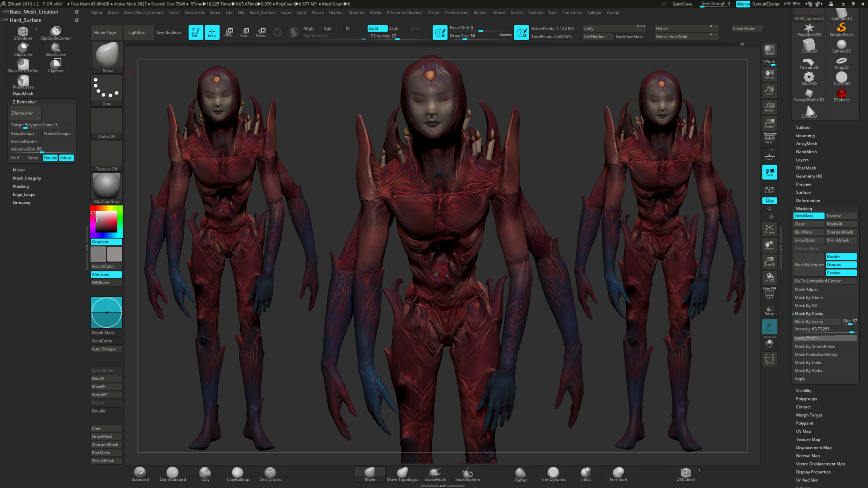Open the Preferences menu
Image resolution: width=868 pixels, height=488 pixels.
pyautogui.click(x=456, y=12)
